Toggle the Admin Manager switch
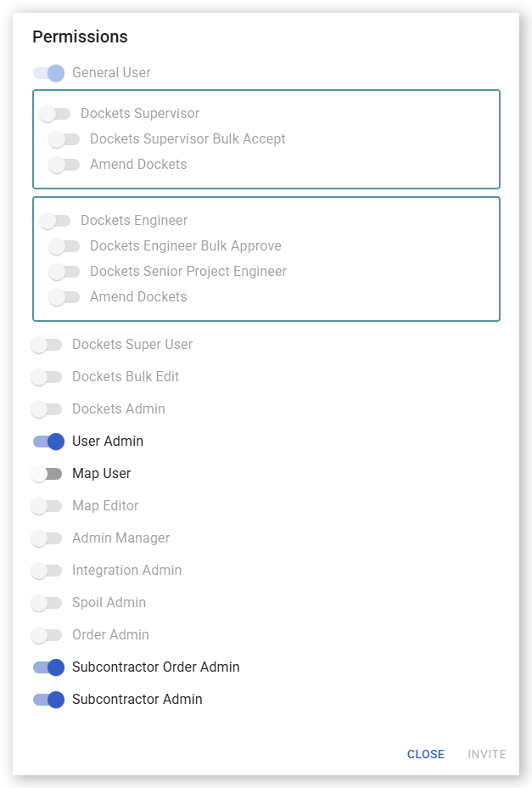 point(48,538)
